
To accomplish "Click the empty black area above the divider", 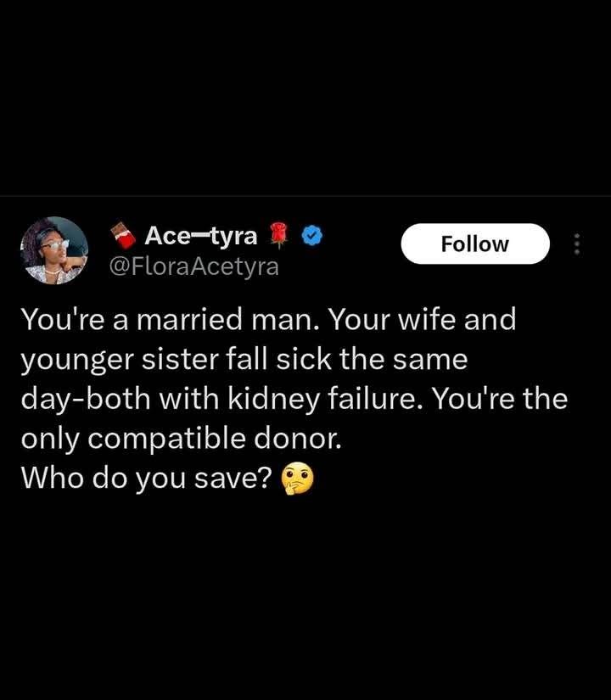I will (x=305, y=97).
